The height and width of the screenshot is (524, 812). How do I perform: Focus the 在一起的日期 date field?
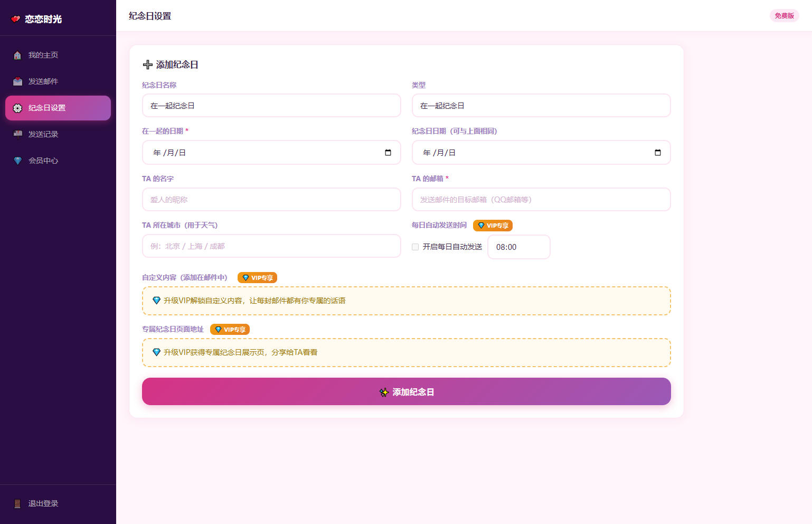click(x=271, y=153)
